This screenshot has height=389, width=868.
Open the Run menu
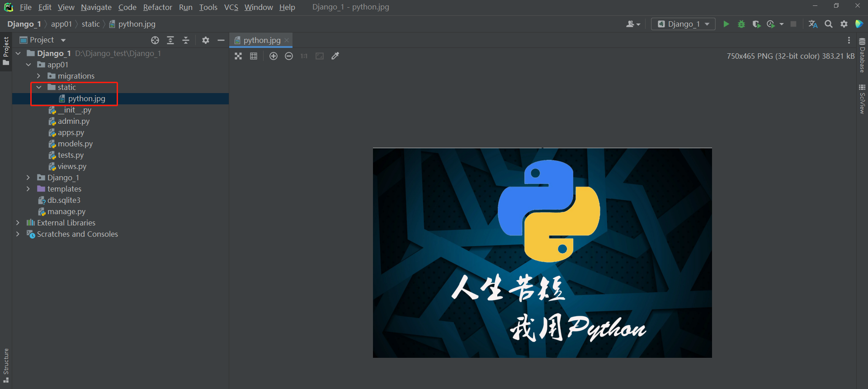tap(186, 7)
